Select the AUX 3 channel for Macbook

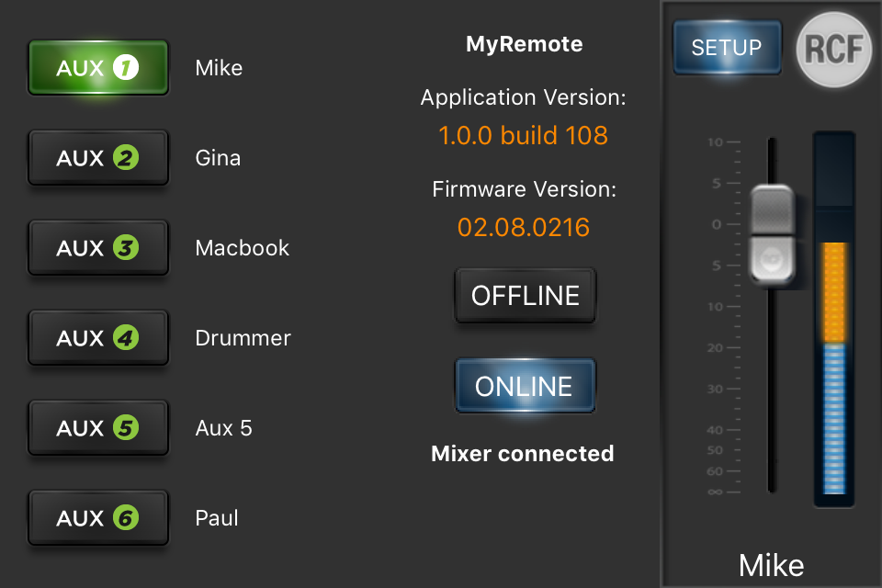point(97,247)
